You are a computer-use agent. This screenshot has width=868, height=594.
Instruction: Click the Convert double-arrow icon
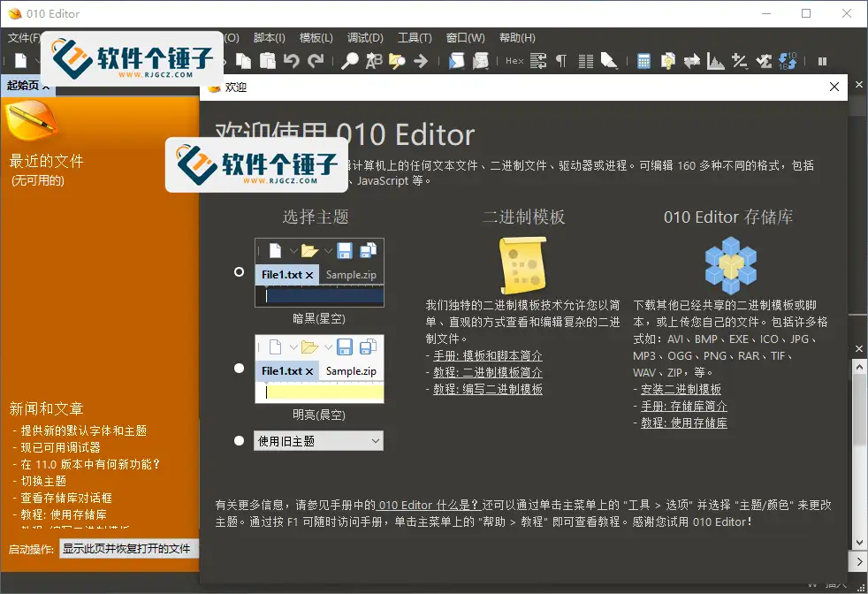point(692,61)
